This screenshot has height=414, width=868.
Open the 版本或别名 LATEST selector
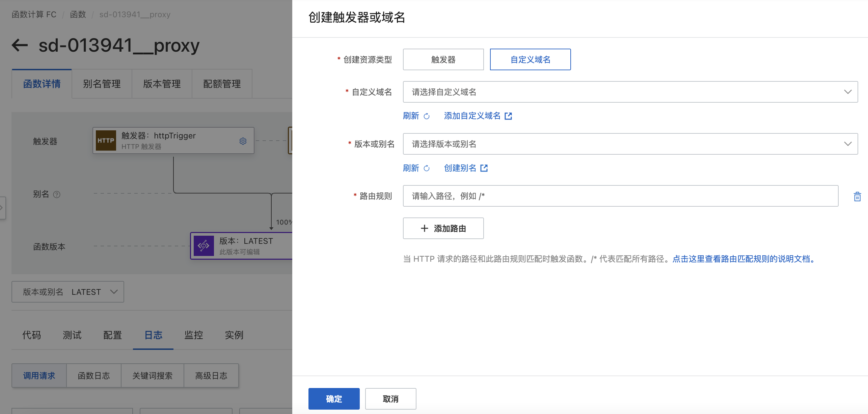click(x=68, y=292)
